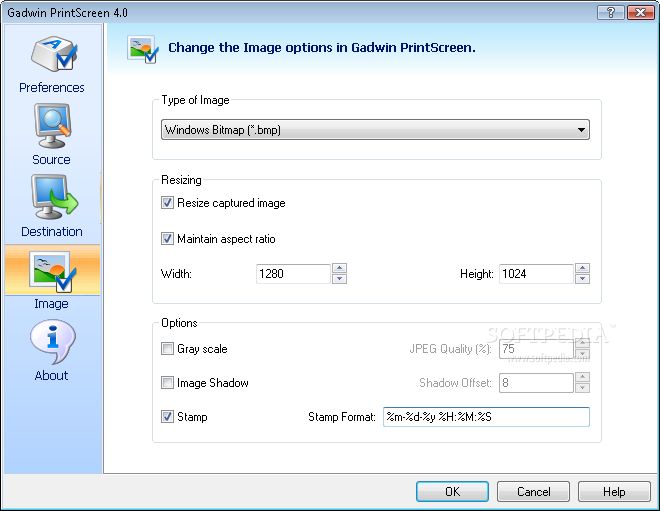The image size is (660, 511).
Task: Decrease Height with the down arrow
Action: point(583,279)
